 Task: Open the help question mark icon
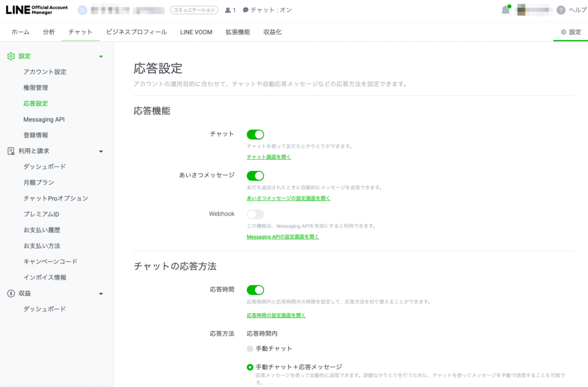[x=560, y=10]
